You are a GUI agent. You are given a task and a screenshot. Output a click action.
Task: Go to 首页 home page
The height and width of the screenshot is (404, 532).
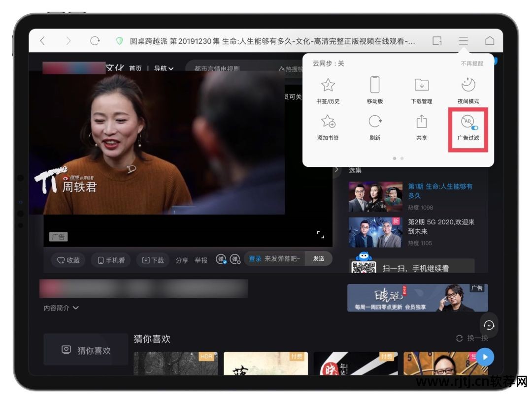coord(135,67)
